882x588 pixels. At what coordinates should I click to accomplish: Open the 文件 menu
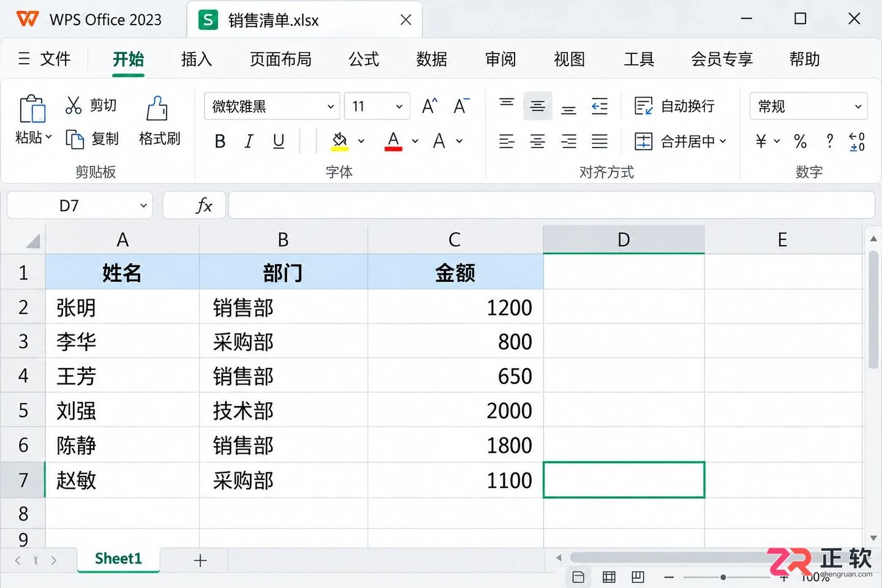(45, 59)
